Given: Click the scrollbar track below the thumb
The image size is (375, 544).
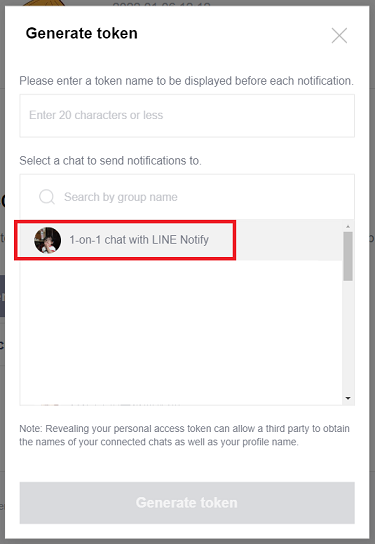Looking at the screenshot, I should (348, 337).
